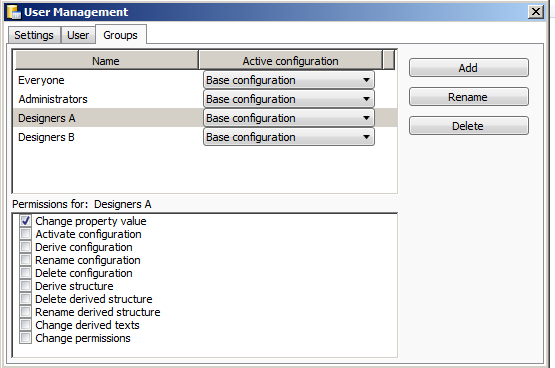Enable Delete derived structure permission
The image size is (555, 368).
point(25,299)
